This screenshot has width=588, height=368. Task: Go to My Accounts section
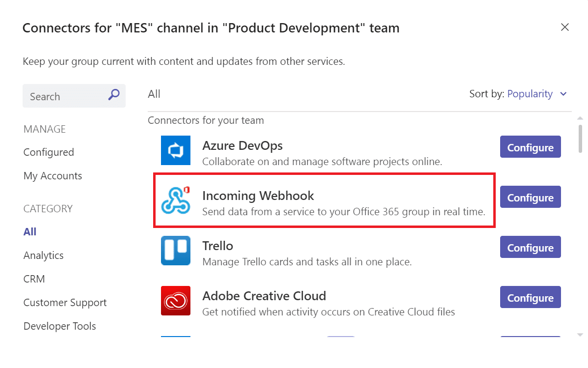[53, 176]
